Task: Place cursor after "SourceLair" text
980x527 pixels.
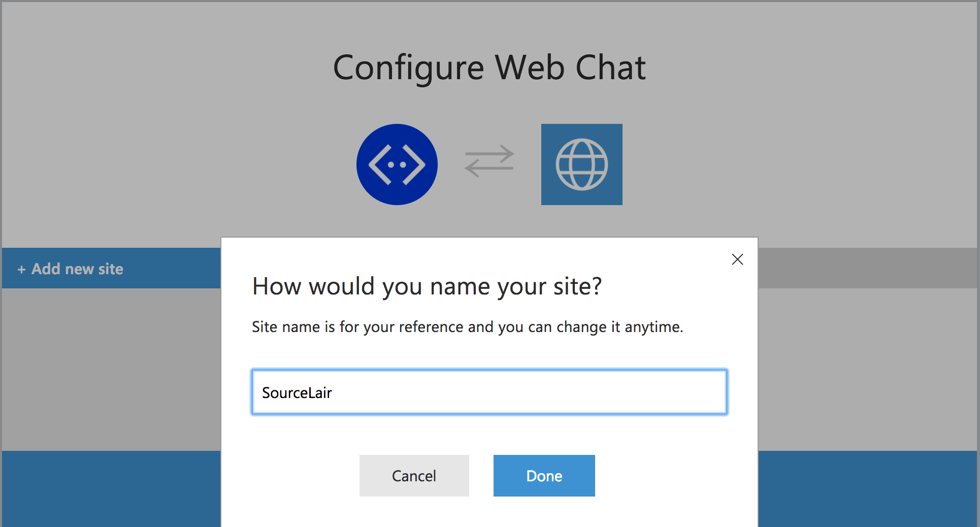Action: click(333, 393)
